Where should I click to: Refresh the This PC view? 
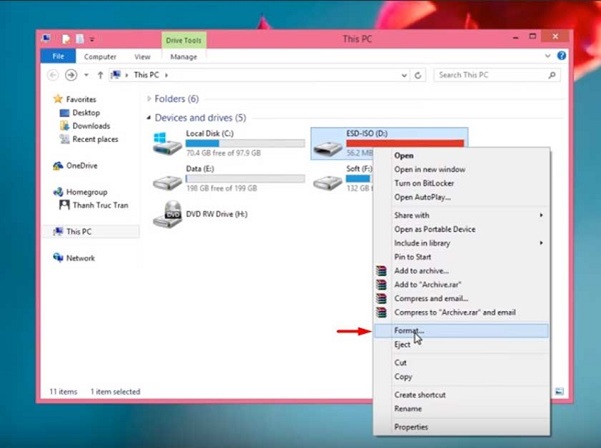pos(418,75)
